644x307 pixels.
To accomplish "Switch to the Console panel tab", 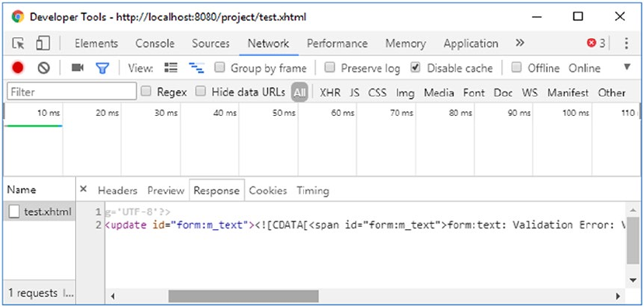I will tap(155, 44).
